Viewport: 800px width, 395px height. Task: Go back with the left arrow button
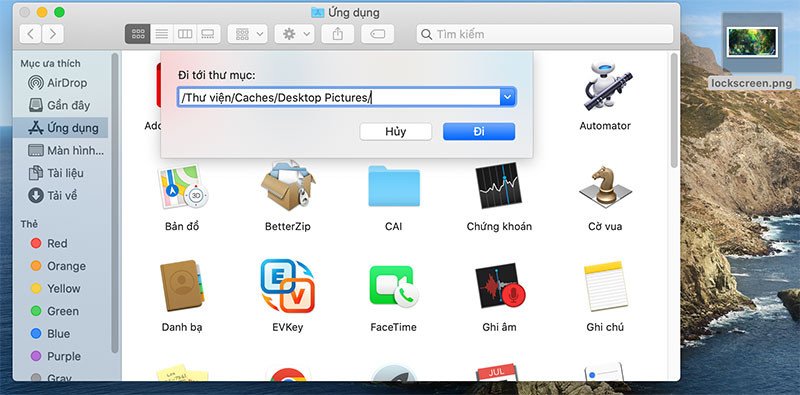click(31, 34)
